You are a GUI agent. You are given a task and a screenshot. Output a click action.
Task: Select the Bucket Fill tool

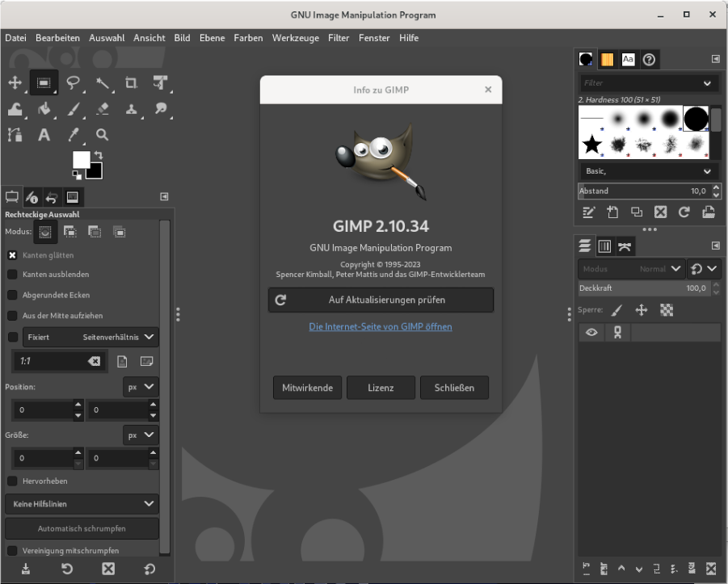[x=44, y=108]
